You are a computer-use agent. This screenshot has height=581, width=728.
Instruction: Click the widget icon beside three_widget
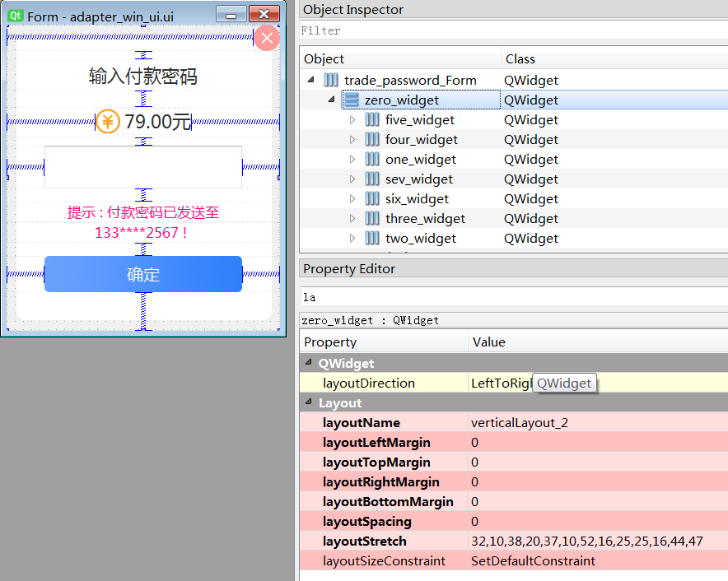pos(374,218)
